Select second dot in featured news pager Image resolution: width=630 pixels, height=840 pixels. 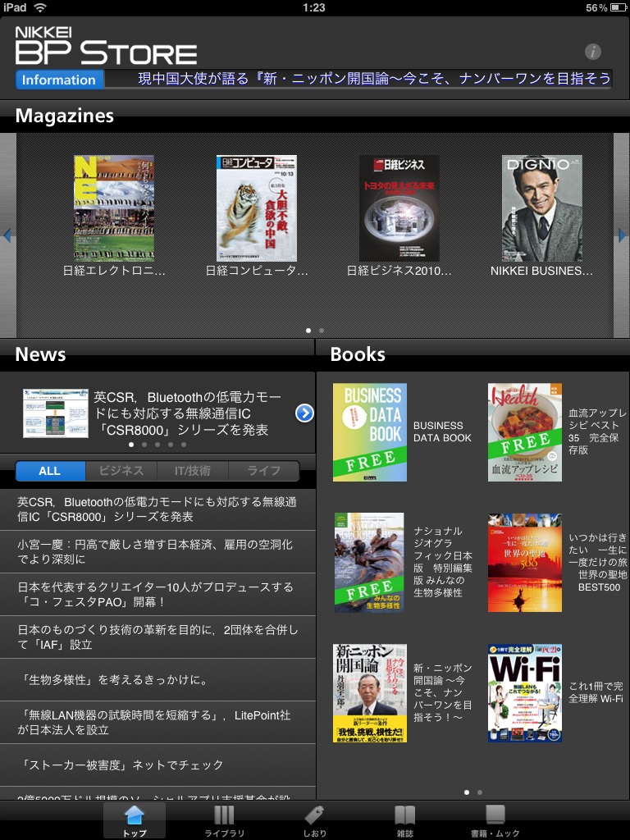pyautogui.click(x=144, y=445)
